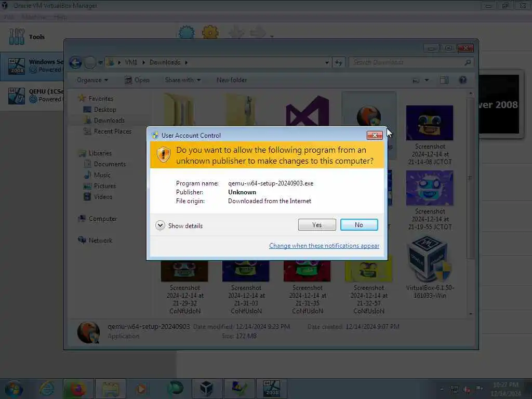Select Desktop under Favorites
Screen dimensions: 532x399
click(x=105, y=110)
